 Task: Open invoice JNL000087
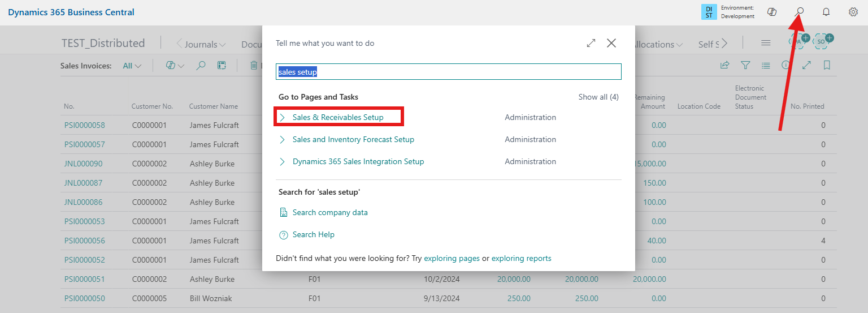pos(84,183)
